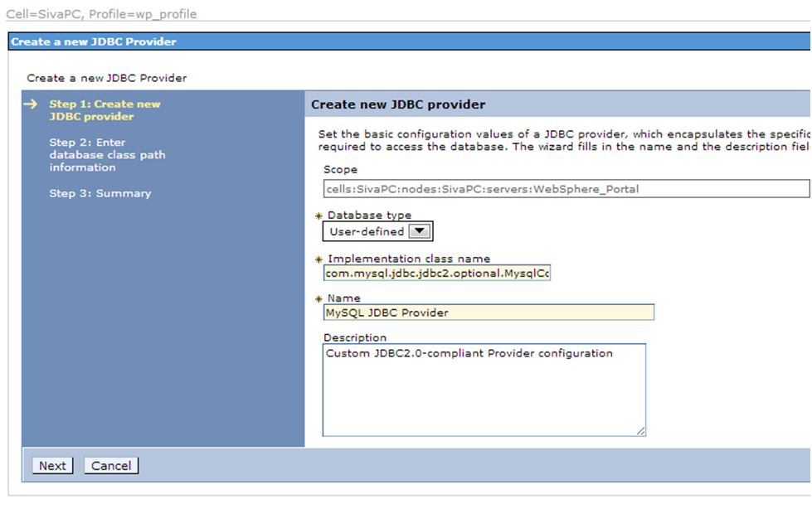Screen dimensions: 812x509
Task: Click the Next button
Action: 51,465
